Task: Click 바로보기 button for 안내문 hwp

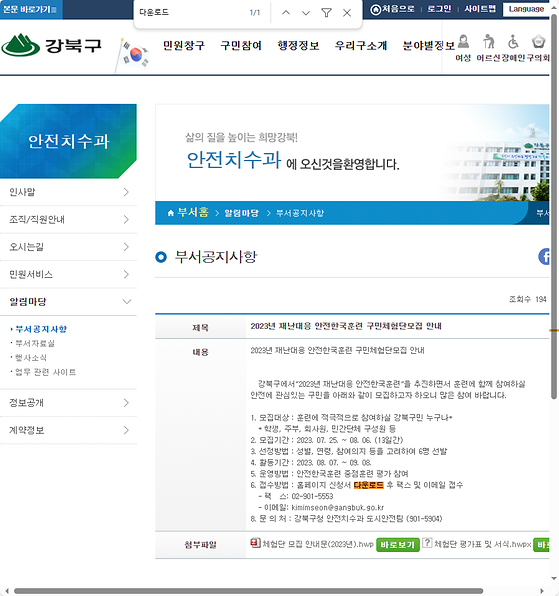Action: (x=398, y=545)
